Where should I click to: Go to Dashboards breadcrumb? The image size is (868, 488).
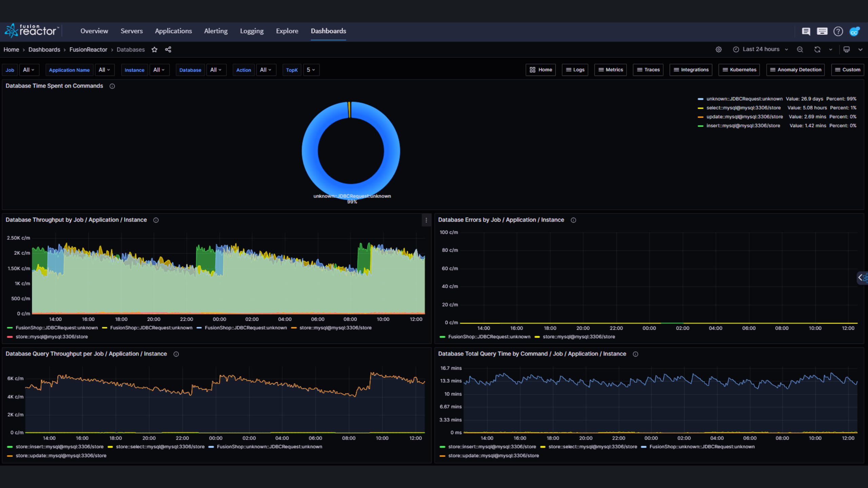(x=44, y=49)
